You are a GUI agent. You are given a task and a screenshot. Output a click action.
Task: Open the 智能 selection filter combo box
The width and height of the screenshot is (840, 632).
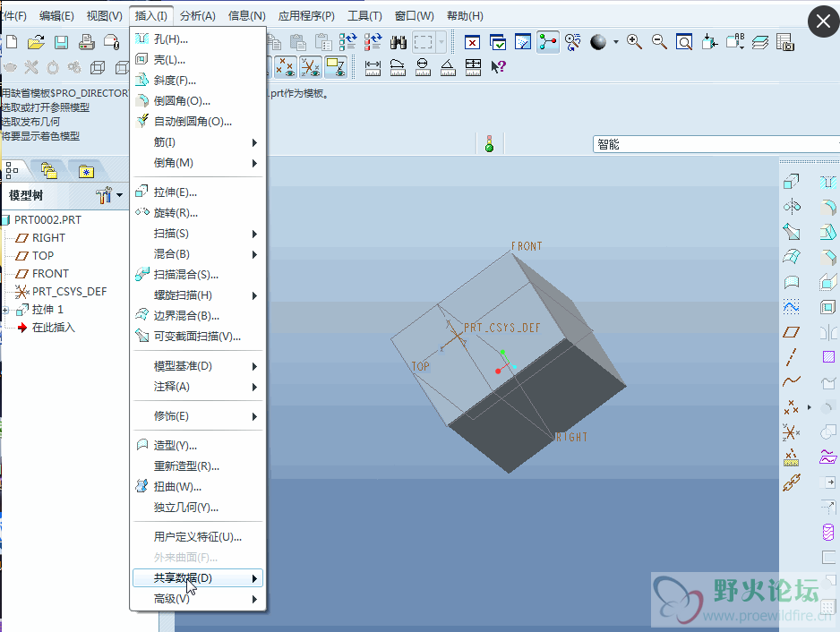(x=716, y=144)
